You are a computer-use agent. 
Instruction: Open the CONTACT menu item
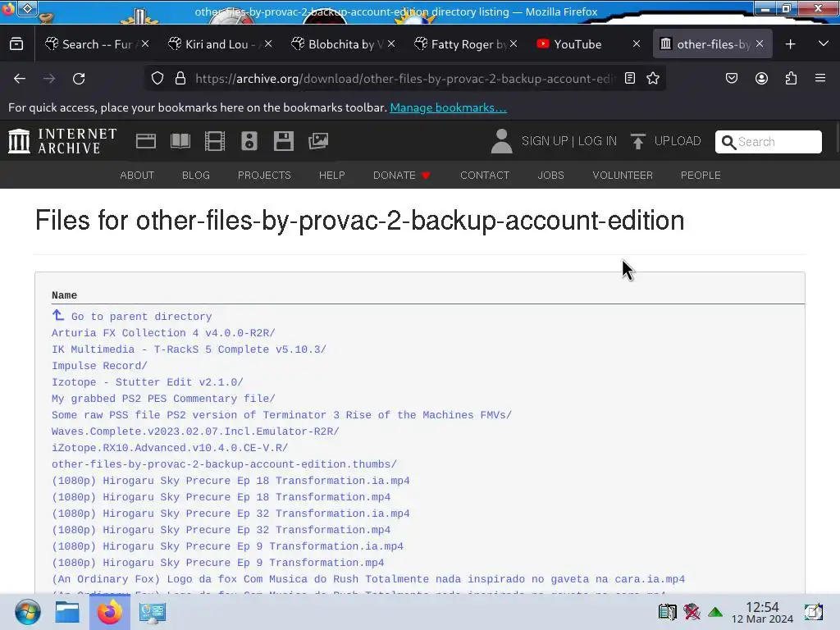(484, 176)
